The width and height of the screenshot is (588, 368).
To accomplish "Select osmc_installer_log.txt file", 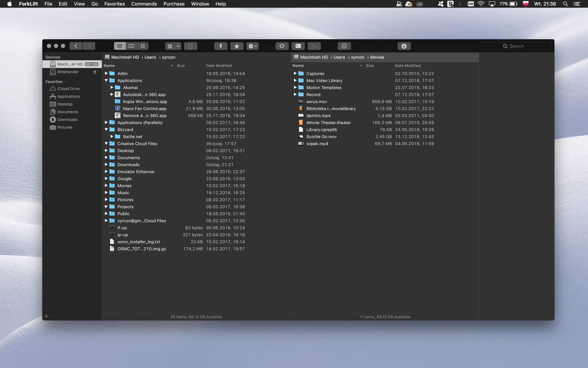I will tap(196, 242).
